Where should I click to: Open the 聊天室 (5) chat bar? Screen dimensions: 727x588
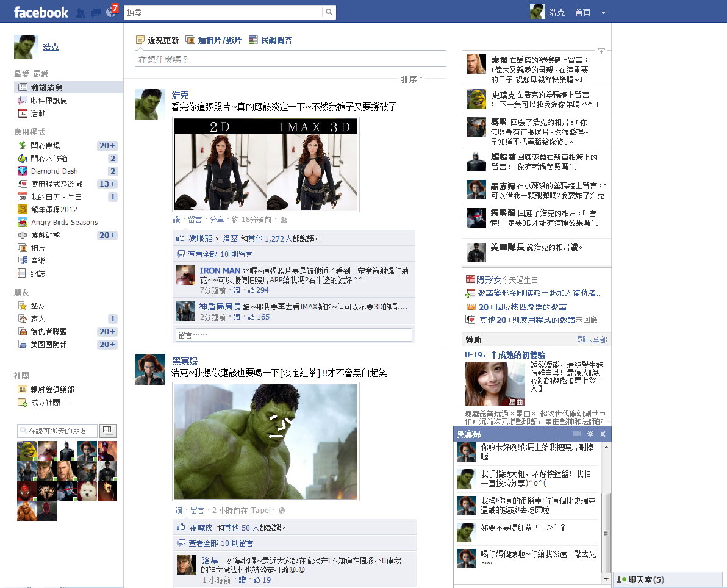click(x=668, y=579)
